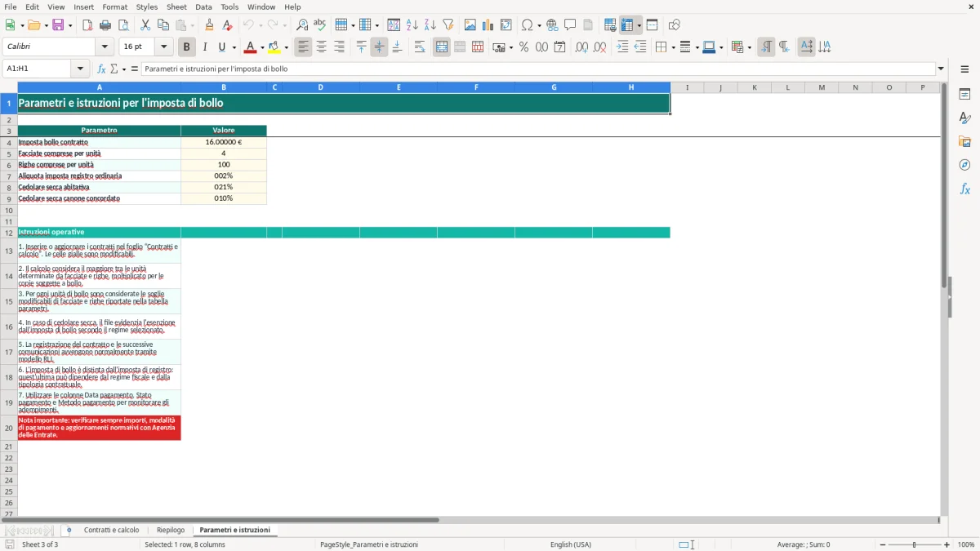Click English (USA) language in status bar

point(571,544)
